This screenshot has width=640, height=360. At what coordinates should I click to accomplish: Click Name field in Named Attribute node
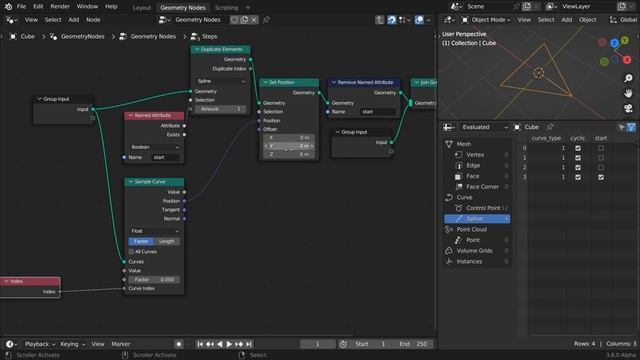(166, 157)
